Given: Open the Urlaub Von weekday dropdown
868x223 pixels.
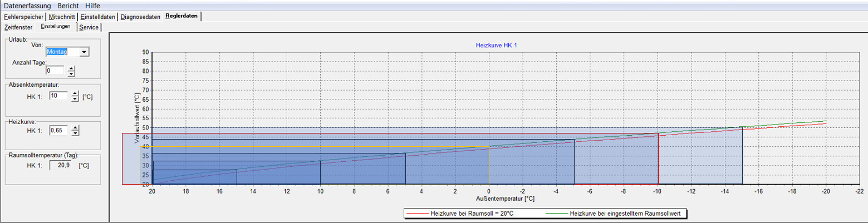Looking at the screenshot, I should pos(84,52).
